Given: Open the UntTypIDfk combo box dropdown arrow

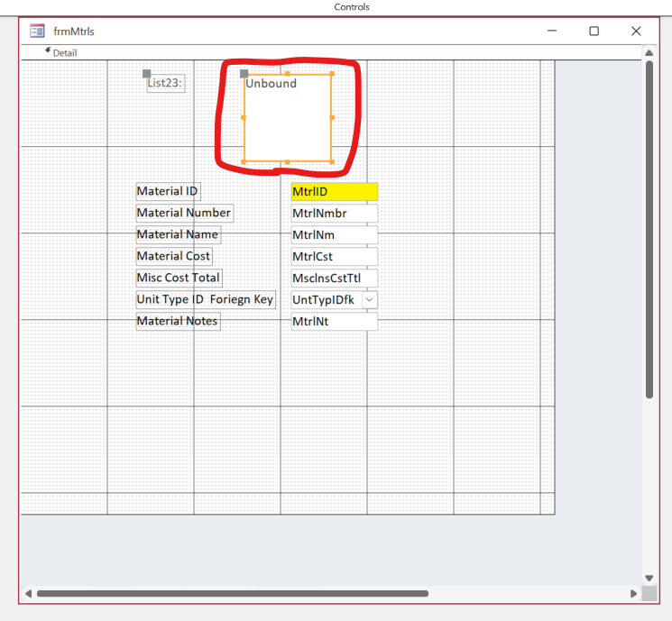Looking at the screenshot, I should tap(370, 300).
